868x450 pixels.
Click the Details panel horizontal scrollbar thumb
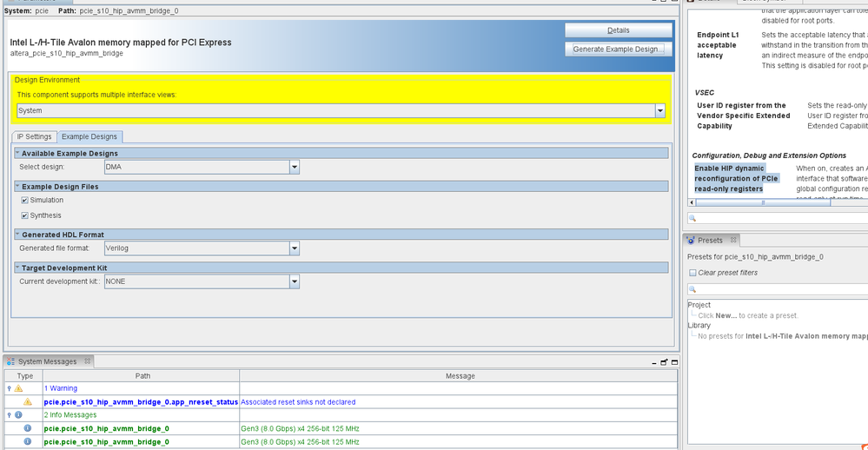click(x=763, y=202)
